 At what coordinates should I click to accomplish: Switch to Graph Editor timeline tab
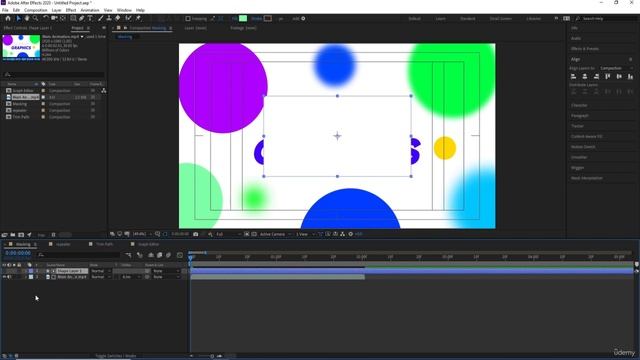pyautogui.click(x=149, y=244)
